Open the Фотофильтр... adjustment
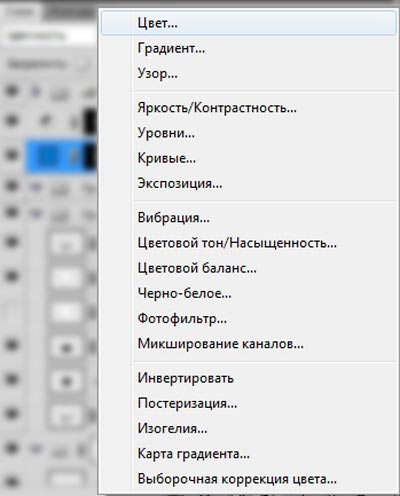400x496 pixels. click(x=249, y=319)
